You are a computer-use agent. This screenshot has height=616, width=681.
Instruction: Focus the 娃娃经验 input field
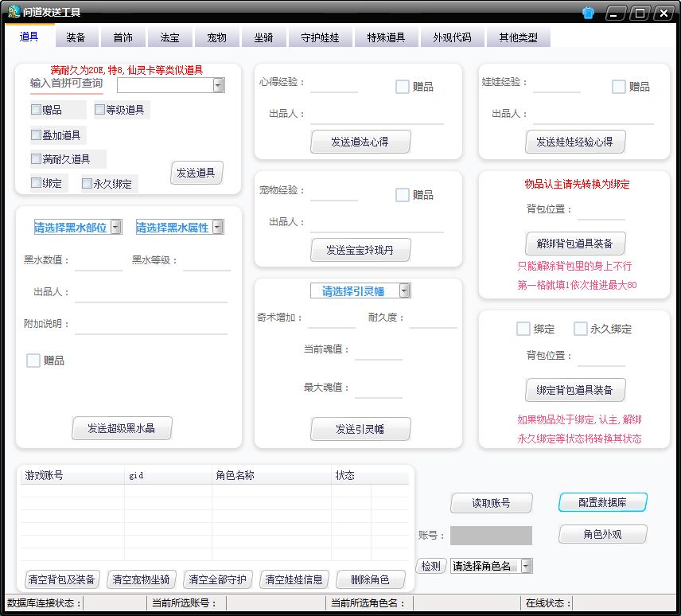coord(557,85)
